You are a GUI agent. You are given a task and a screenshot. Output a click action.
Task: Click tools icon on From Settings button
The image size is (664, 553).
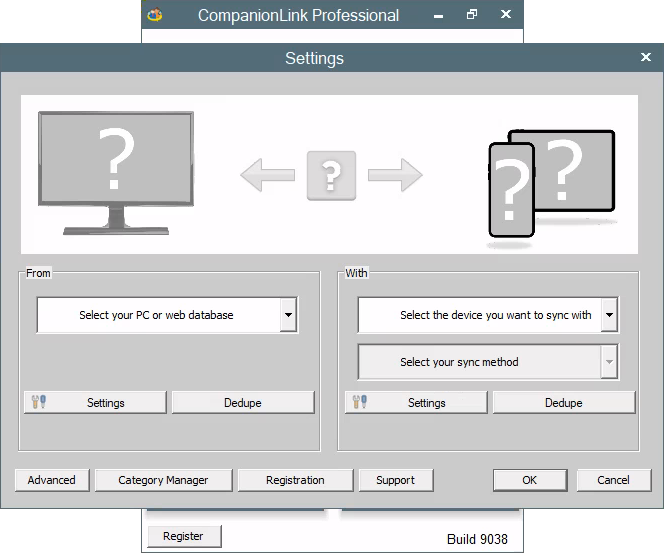coord(39,401)
